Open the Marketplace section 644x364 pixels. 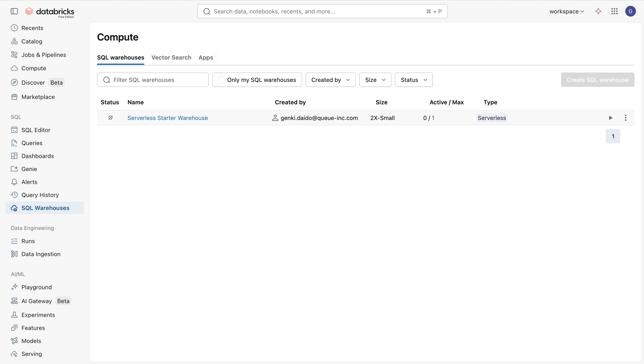pos(38,97)
